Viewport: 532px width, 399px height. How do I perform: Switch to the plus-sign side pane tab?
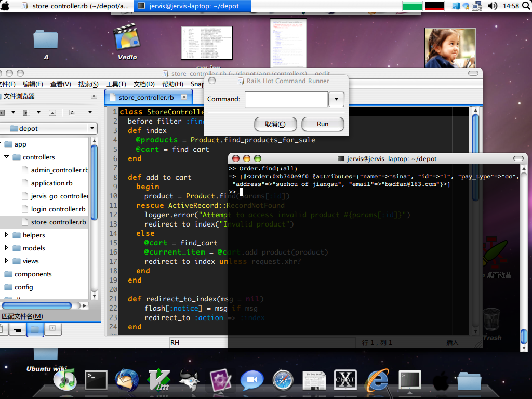52,328
